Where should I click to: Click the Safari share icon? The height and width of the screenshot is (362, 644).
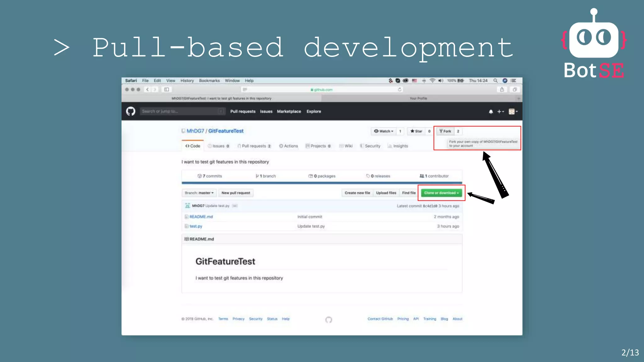pos(502,90)
